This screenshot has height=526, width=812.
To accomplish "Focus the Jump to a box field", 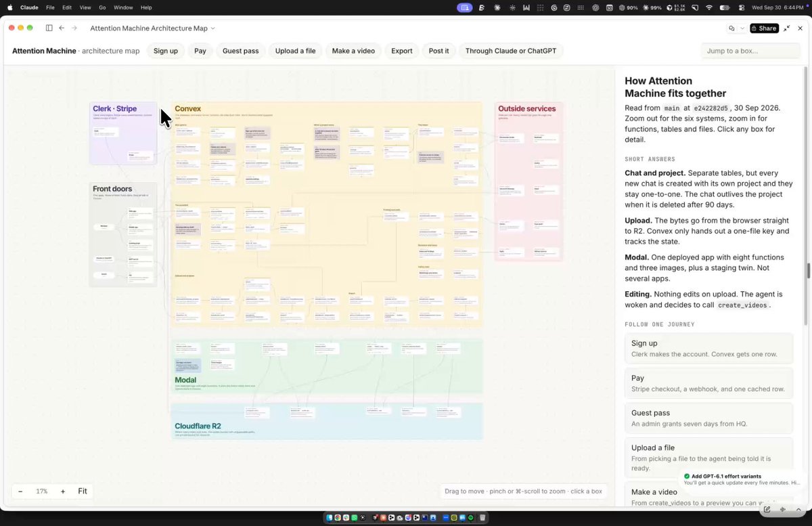I will (750, 51).
